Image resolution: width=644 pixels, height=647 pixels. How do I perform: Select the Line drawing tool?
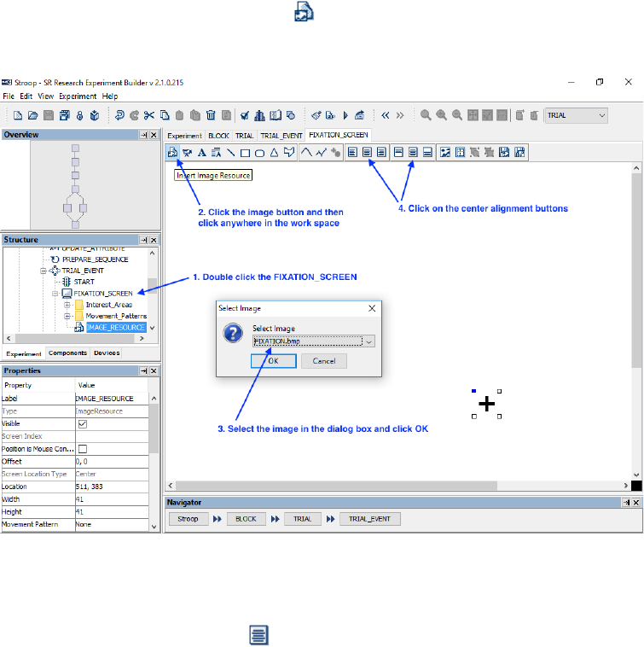(231, 153)
